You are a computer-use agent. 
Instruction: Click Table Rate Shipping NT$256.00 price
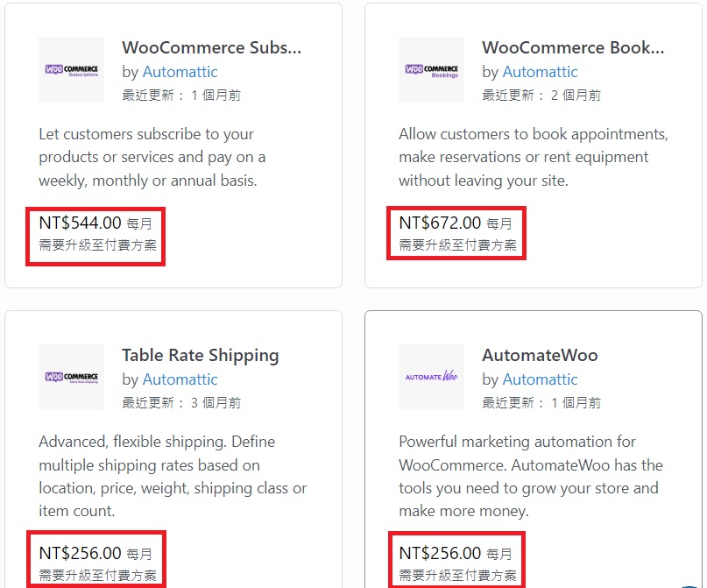(95, 553)
